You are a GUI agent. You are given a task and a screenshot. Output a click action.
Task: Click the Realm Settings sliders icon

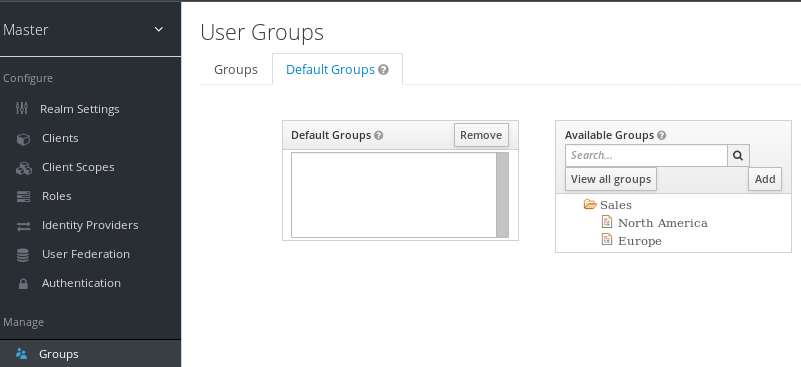point(22,108)
